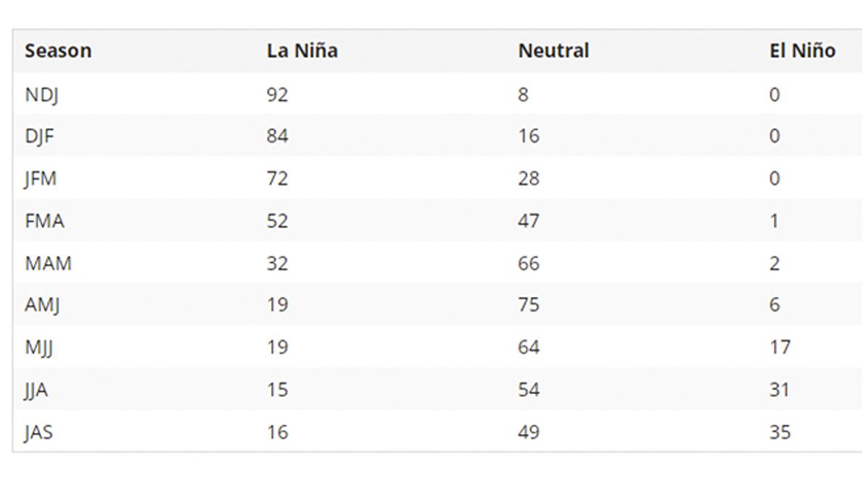
Task: Select the AMJ season cell
Action: (42, 305)
